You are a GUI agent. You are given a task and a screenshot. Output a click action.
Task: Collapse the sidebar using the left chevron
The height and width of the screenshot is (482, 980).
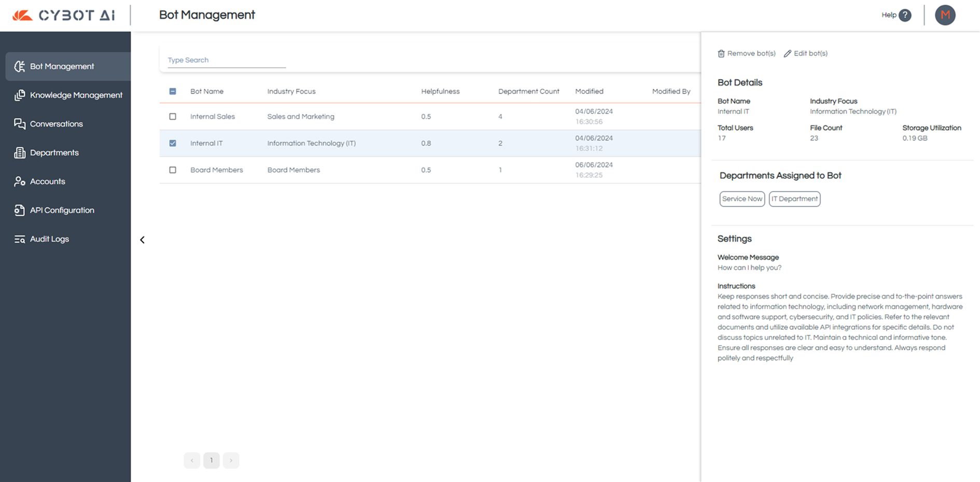[142, 240]
